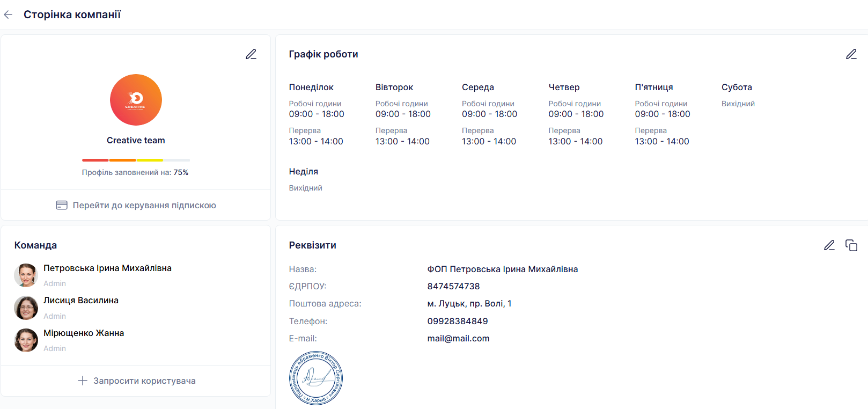Image resolution: width=868 pixels, height=409 pixels.
Task: Edit the work schedule with pencil icon
Action: tap(851, 54)
